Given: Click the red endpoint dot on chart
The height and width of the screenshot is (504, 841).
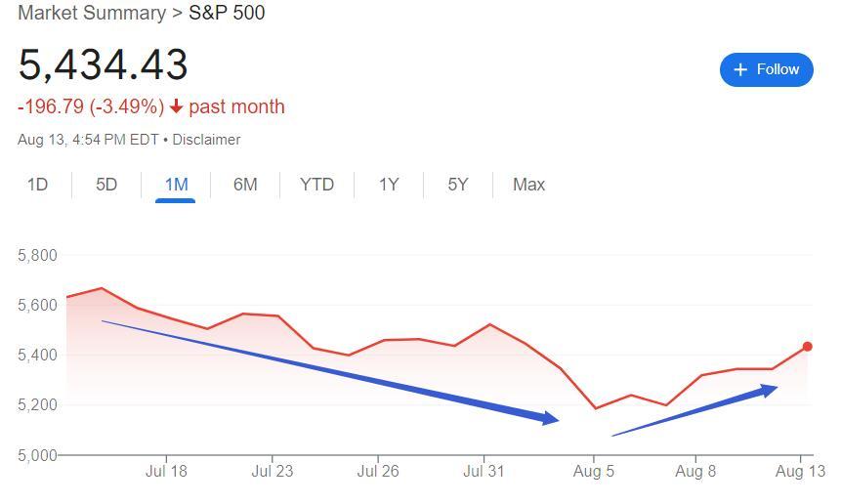Looking at the screenshot, I should (x=808, y=347).
